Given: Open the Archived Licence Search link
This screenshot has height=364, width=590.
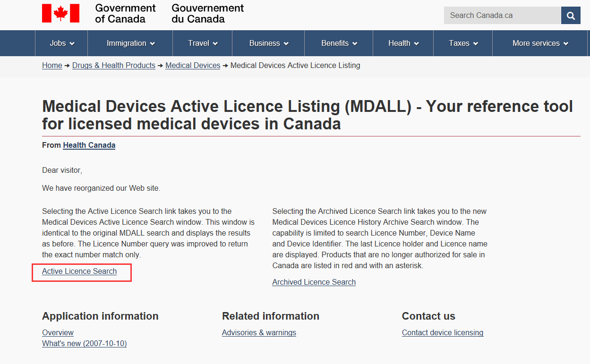Looking at the screenshot, I should pos(314,282).
